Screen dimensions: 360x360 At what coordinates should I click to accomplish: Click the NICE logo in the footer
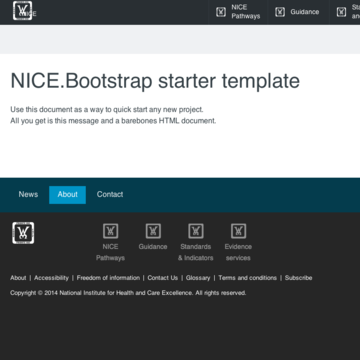coord(23,233)
